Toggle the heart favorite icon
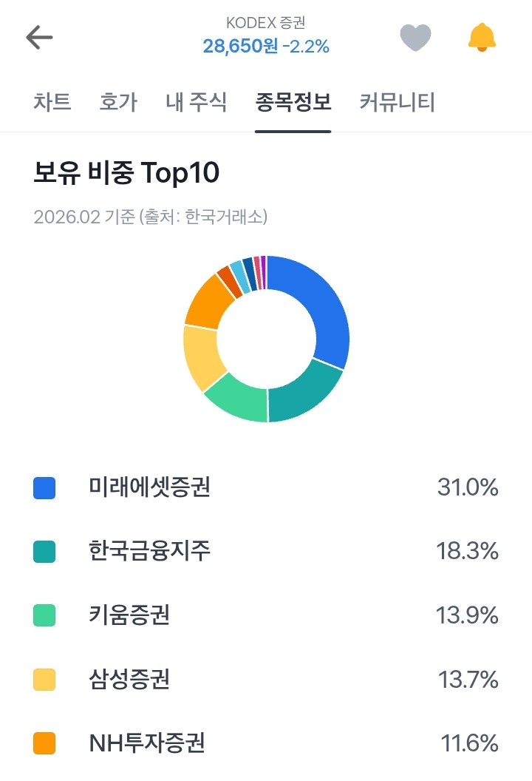 pyautogui.click(x=415, y=38)
